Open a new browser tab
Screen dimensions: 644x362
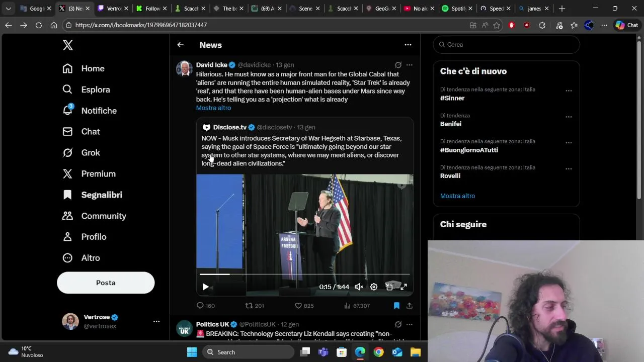click(562, 9)
